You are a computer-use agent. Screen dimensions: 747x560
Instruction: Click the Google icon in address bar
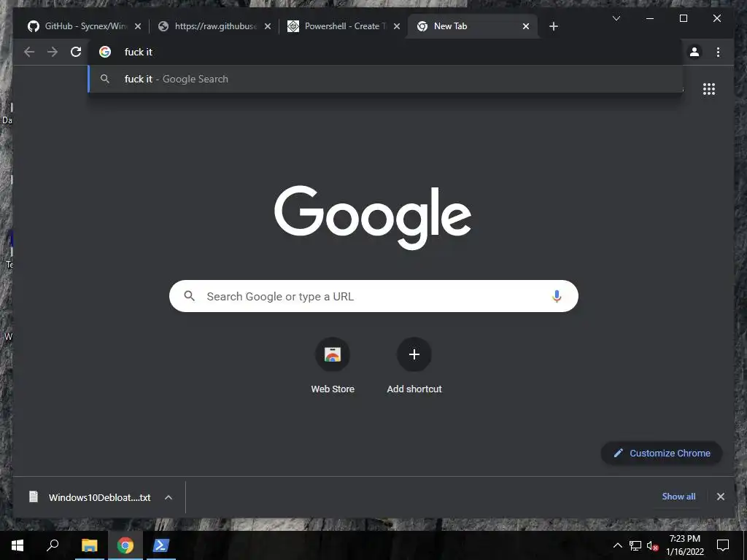pos(105,52)
